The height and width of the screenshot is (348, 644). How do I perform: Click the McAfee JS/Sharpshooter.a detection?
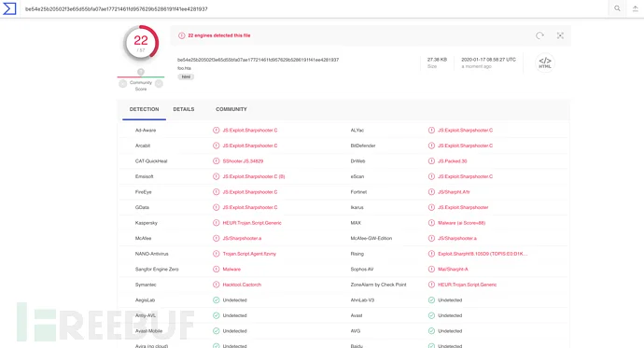point(242,239)
